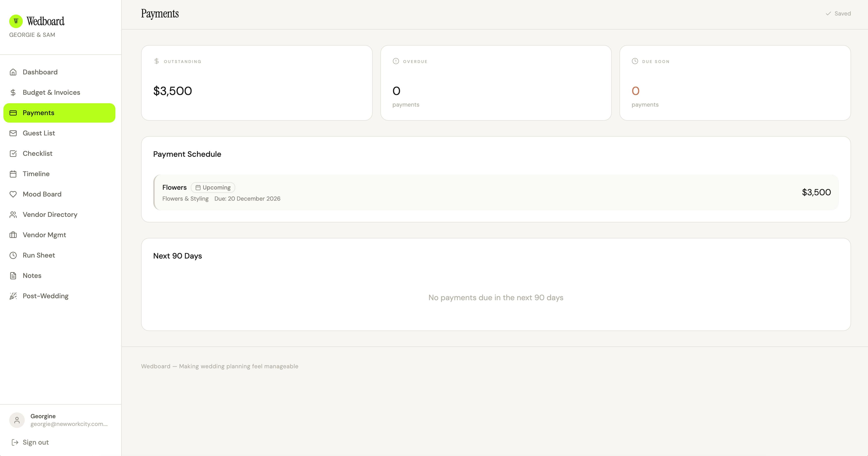
Task: Click the Run Sheet clock icon
Action: click(13, 255)
